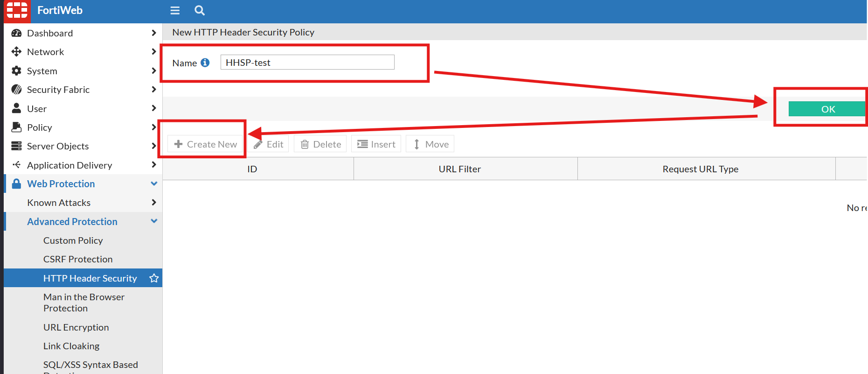Open the System menu label
This screenshot has height=374, width=868.
pos(42,71)
